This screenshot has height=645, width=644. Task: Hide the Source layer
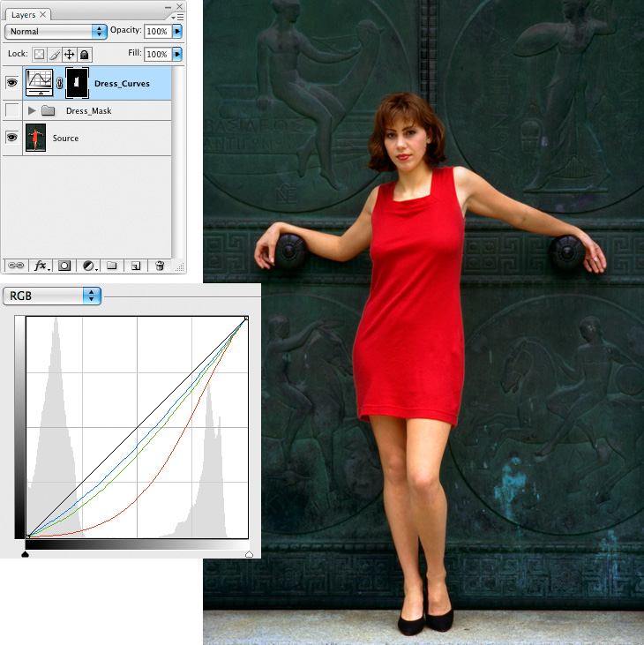pos(11,138)
